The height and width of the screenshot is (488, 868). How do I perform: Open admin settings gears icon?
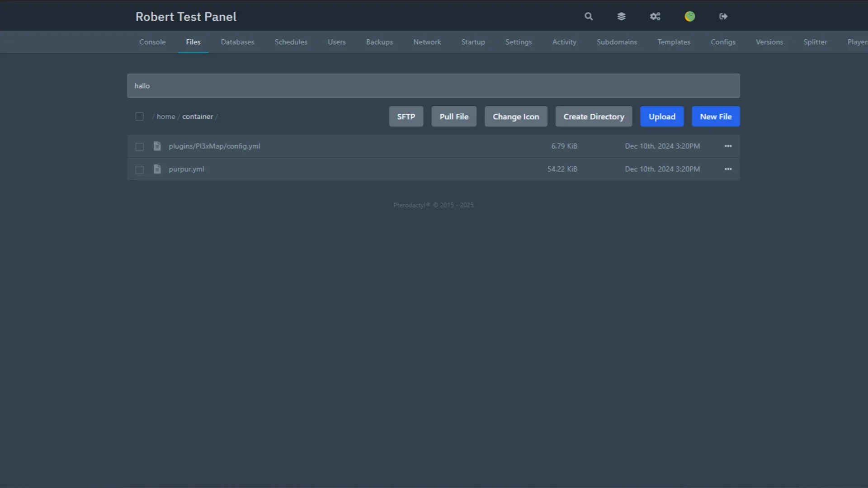click(x=655, y=16)
